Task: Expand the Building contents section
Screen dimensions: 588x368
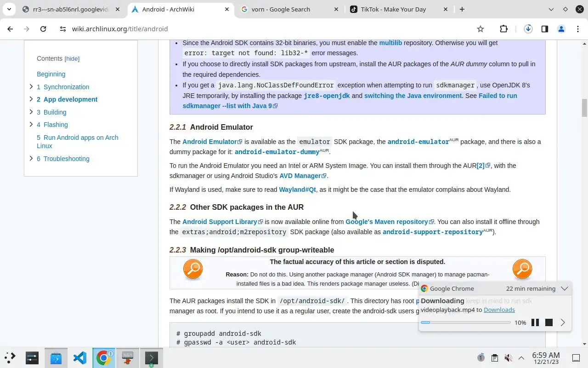Action: tap(31, 112)
